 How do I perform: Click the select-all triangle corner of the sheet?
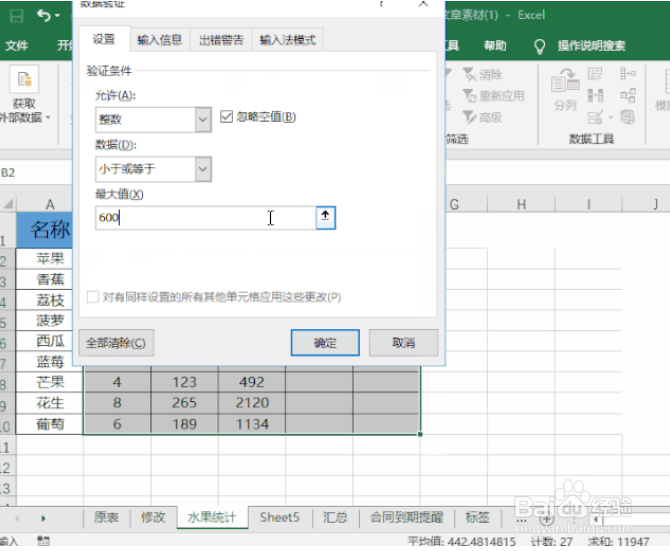tap(8, 204)
